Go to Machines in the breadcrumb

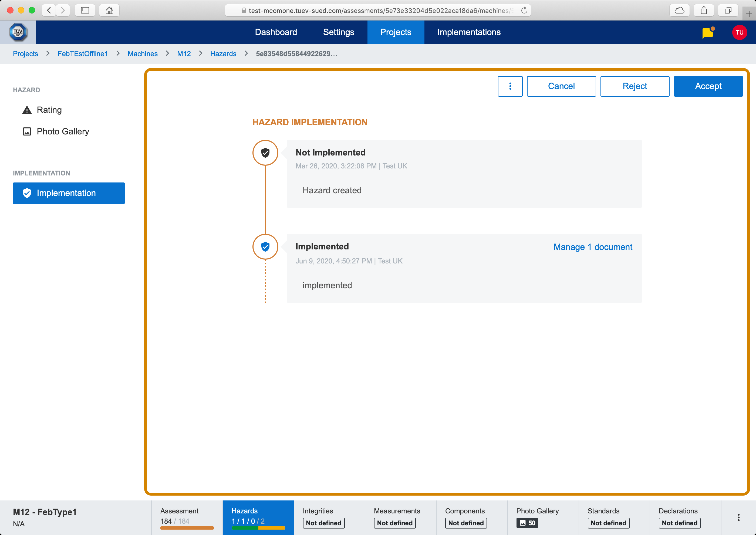click(x=142, y=54)
